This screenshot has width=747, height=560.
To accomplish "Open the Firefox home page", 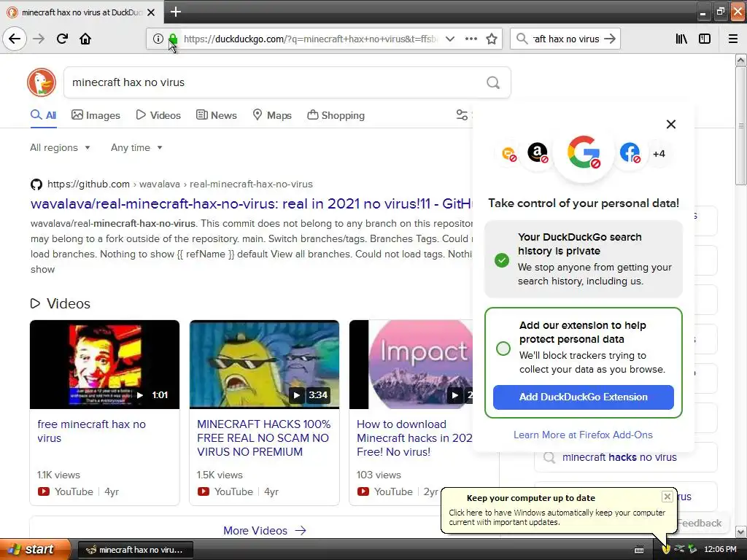I will coord(85,39).
